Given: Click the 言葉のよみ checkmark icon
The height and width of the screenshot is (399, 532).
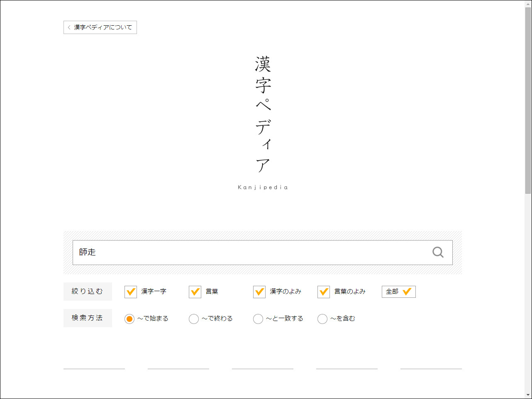Looking at the screenshot, I should click(x=323, y=292).
